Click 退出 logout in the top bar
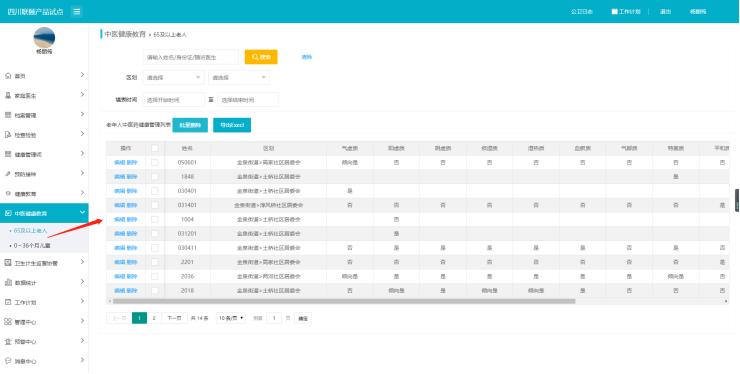Image resolution: width=740 pixels, height=374 pixels. tap(665, 11)
